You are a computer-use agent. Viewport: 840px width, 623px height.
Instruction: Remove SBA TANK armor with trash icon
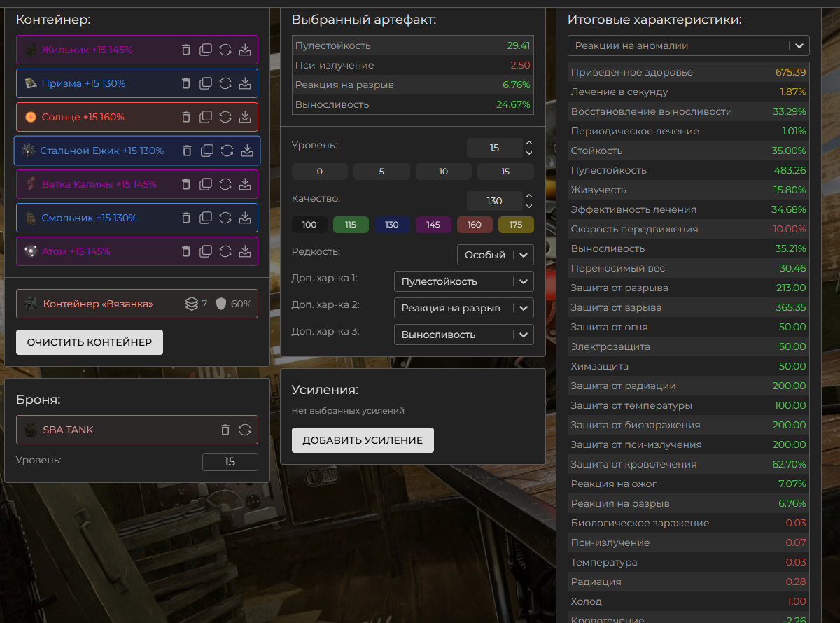click(225, 430)
